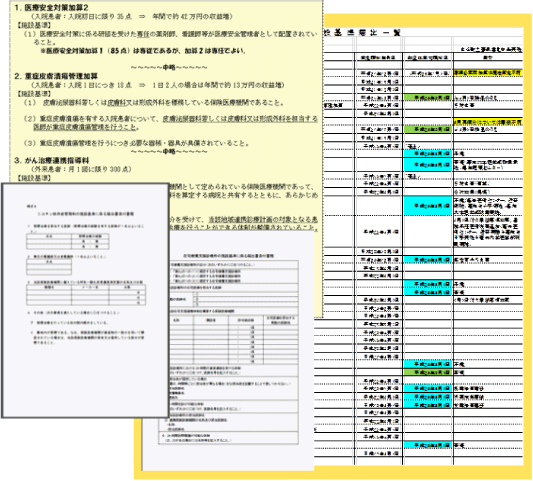Select item (3) 重症皮膚潰瘍管理を行うにつき必要な器械
Screen dimensions: 533x481
tap(136, 143)
